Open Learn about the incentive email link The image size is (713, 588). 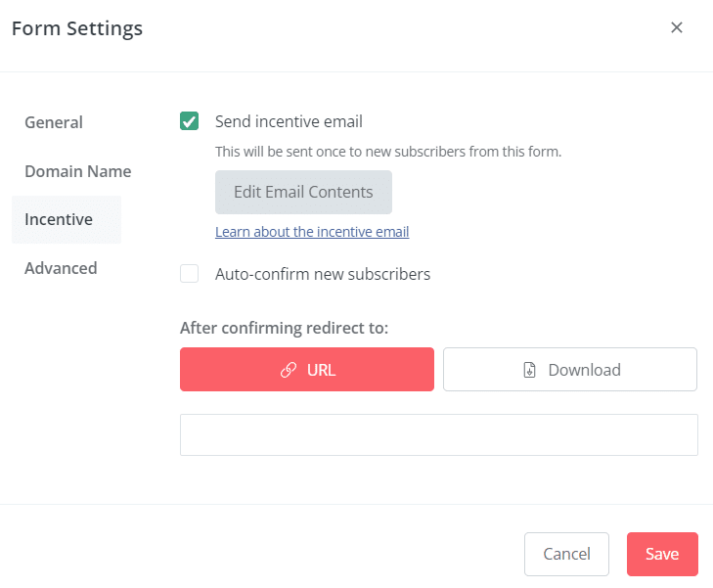click(312, 232)
